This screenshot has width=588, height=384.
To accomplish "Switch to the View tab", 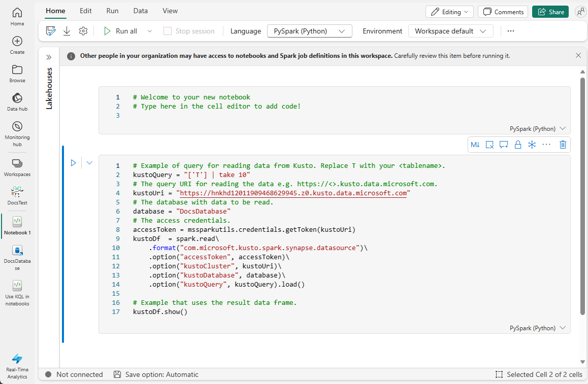I will (x=170, y=11).
